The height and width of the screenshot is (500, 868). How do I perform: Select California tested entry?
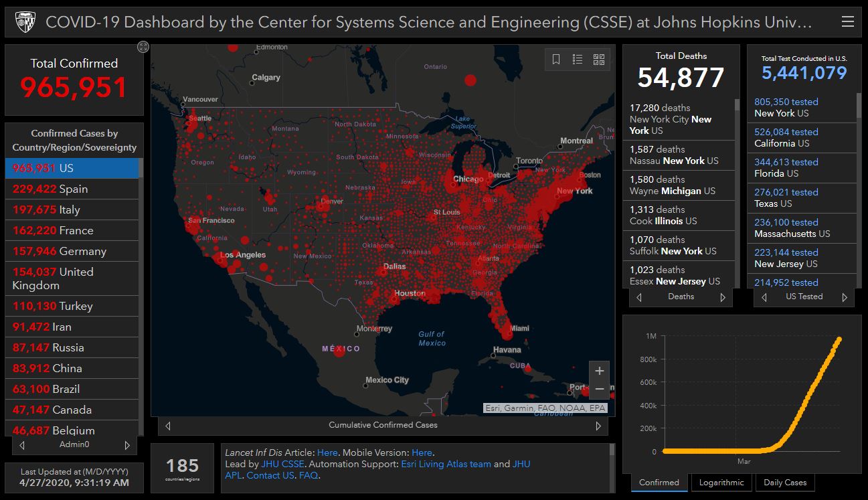(x=802, y=138)
